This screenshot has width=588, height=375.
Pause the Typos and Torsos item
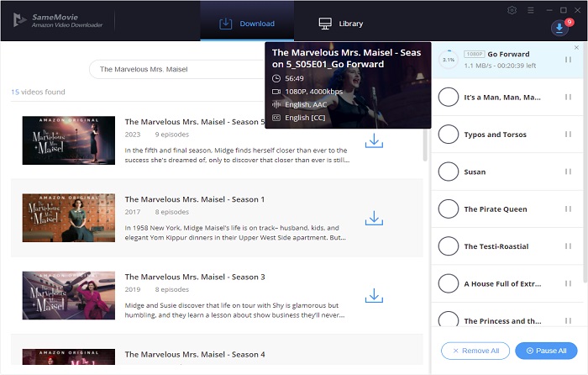pyautogui.click(x=569, y=135)
